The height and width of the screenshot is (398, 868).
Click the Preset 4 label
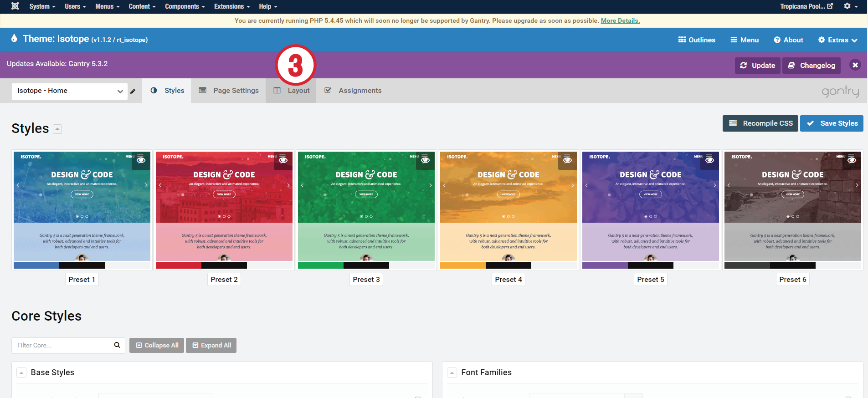click(x=508, y=280)
